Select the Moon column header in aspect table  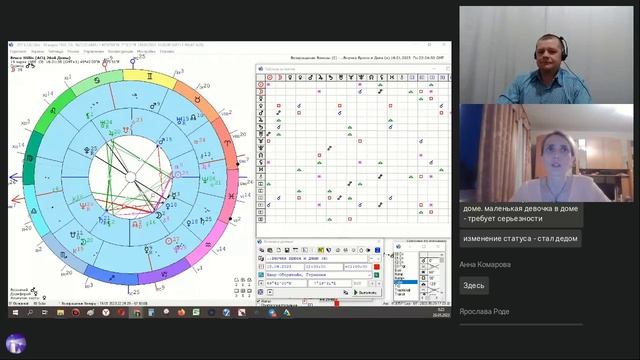tap(280, 77)
